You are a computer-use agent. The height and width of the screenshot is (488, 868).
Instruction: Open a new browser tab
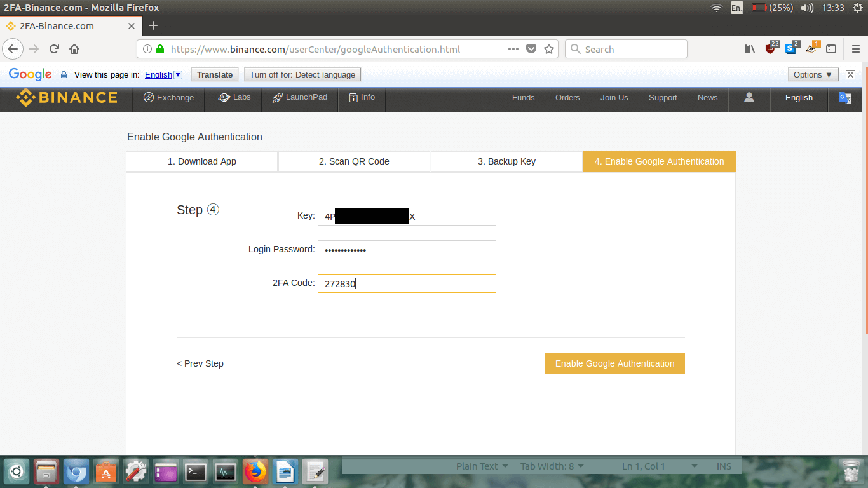tap(153, 26)
